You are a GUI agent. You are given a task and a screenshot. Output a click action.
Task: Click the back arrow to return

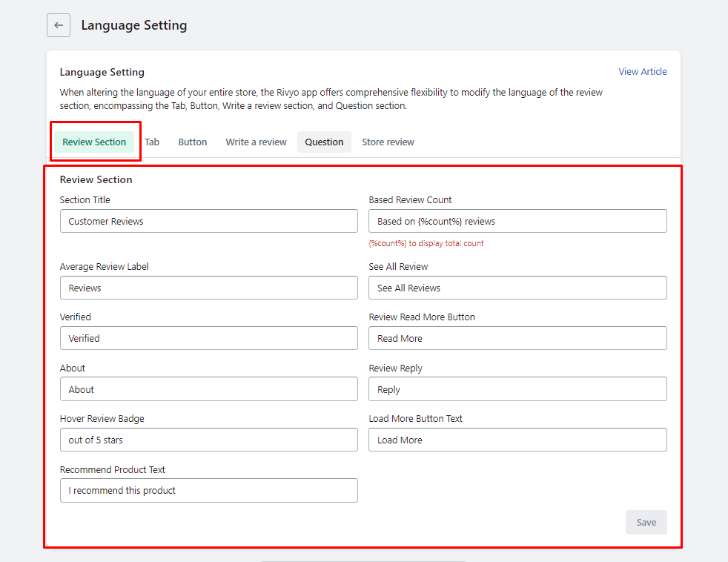point(59,24)
